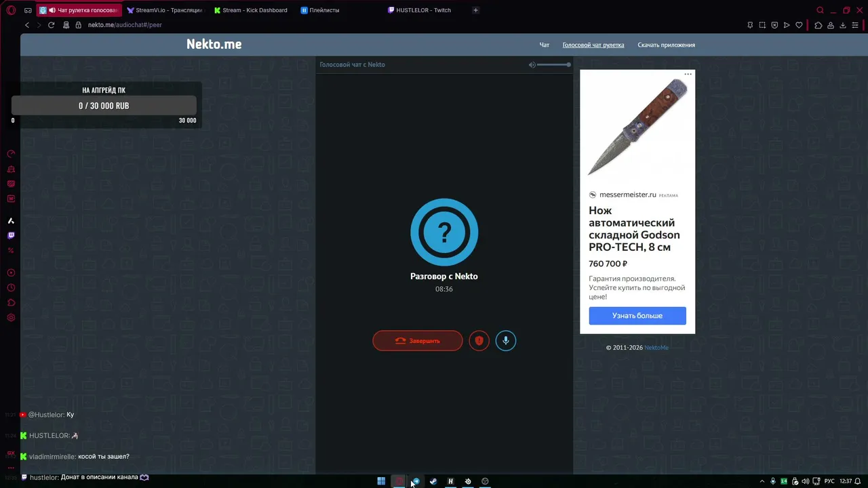Click the pinboard pin icon

click(750, 25)
